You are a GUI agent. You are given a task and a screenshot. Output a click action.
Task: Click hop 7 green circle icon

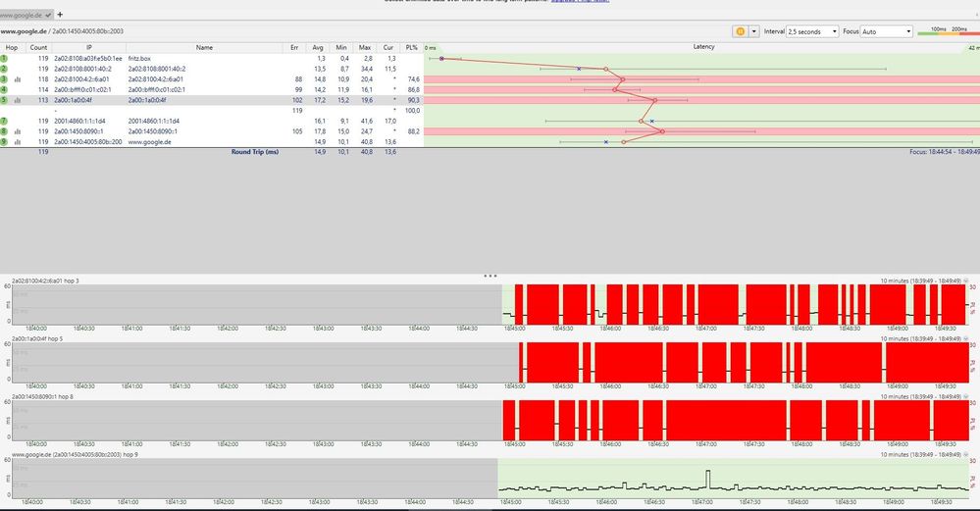(x=4, y=122)
